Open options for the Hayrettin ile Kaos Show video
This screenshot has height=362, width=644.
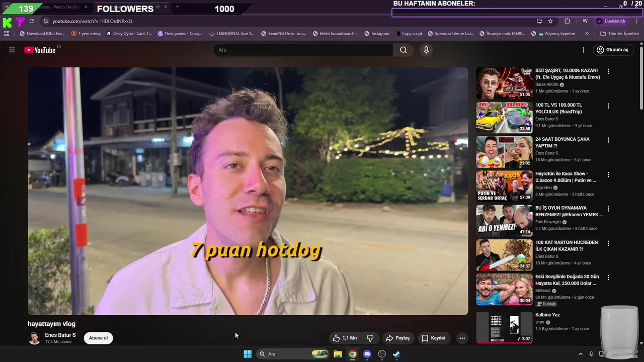(x=608, y=174)
